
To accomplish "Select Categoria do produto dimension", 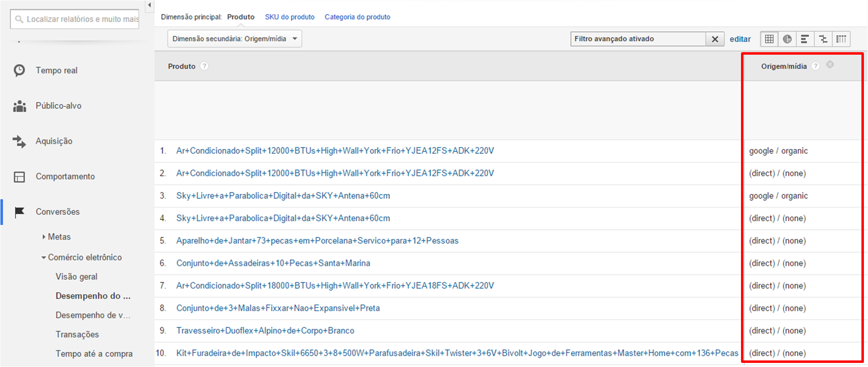I will [357, 17].
